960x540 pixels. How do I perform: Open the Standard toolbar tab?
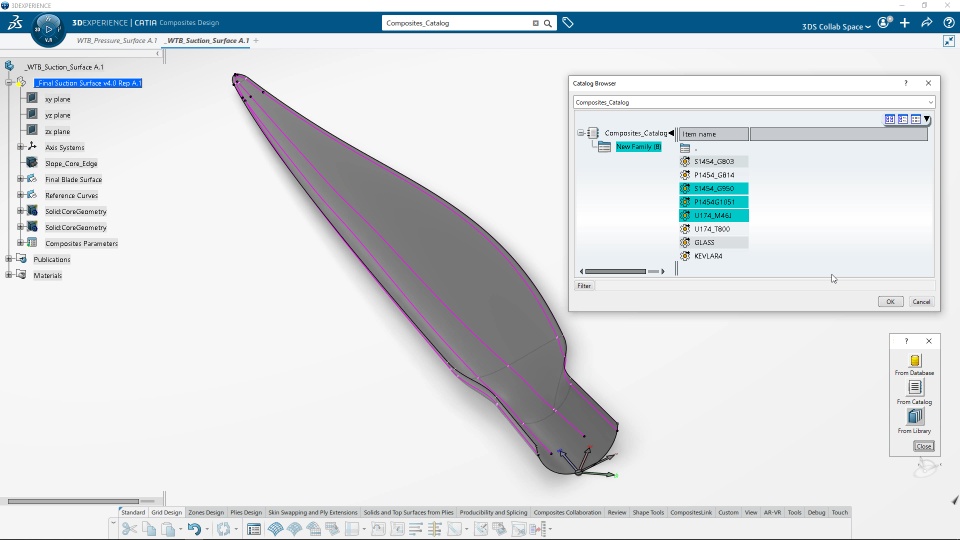(x=133, y=512)
